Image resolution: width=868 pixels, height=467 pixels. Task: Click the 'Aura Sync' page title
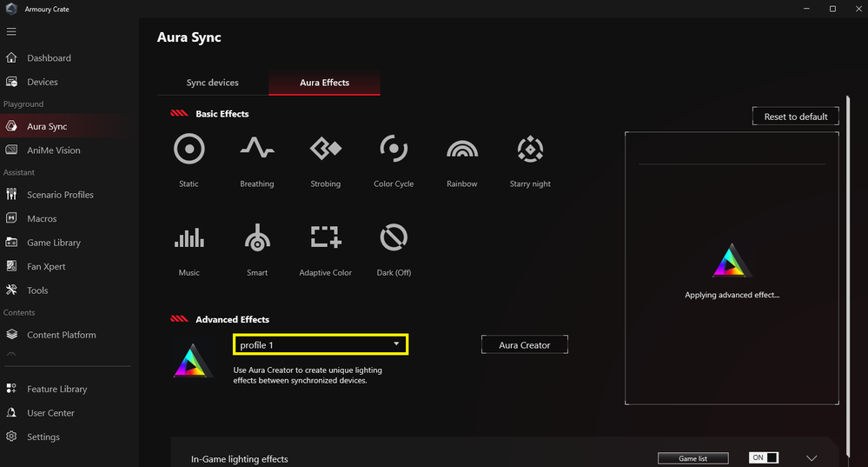189,37
